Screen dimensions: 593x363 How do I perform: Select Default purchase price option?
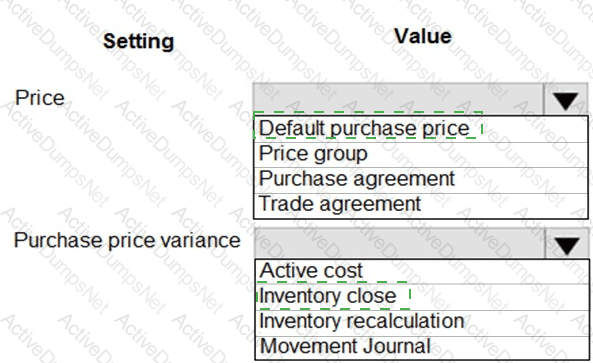pyautogui.click(x=421, y=129)
